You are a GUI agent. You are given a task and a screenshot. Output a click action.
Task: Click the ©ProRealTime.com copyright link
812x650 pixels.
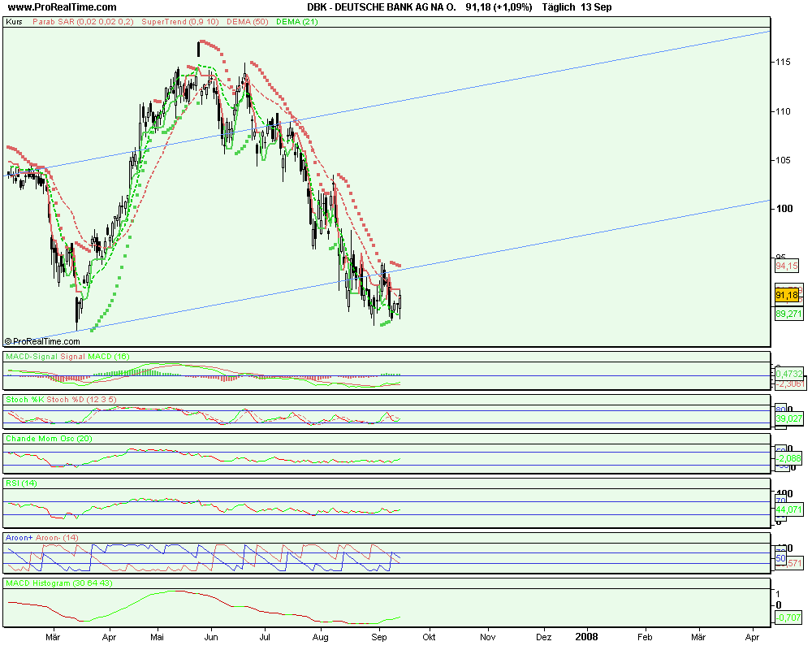41,341
